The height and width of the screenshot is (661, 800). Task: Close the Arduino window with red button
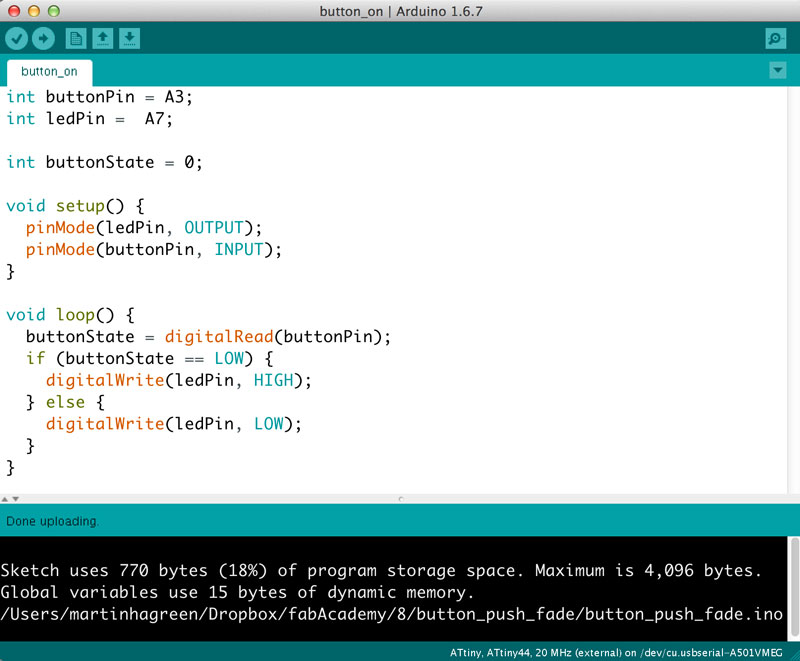[14, 11]
